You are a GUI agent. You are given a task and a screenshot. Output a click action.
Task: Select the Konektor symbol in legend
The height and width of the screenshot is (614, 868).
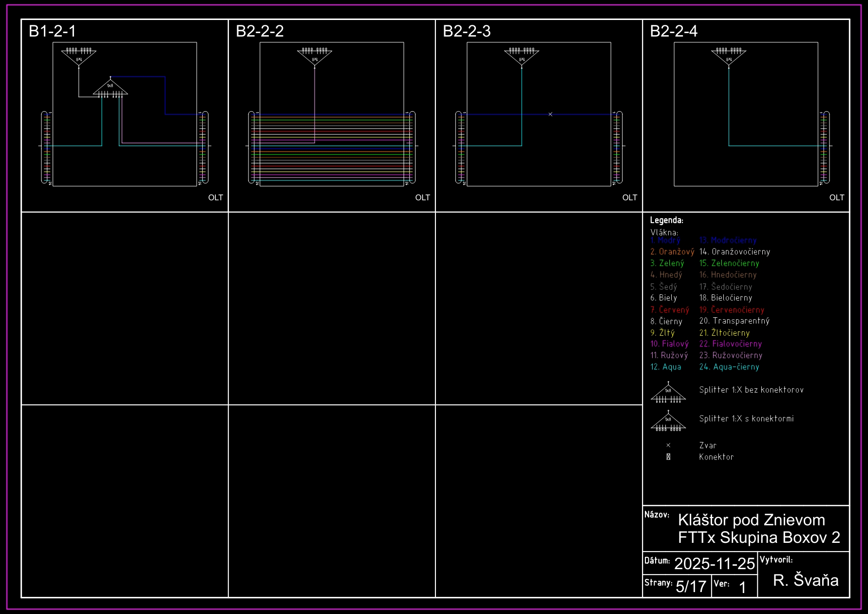(668, 457)
